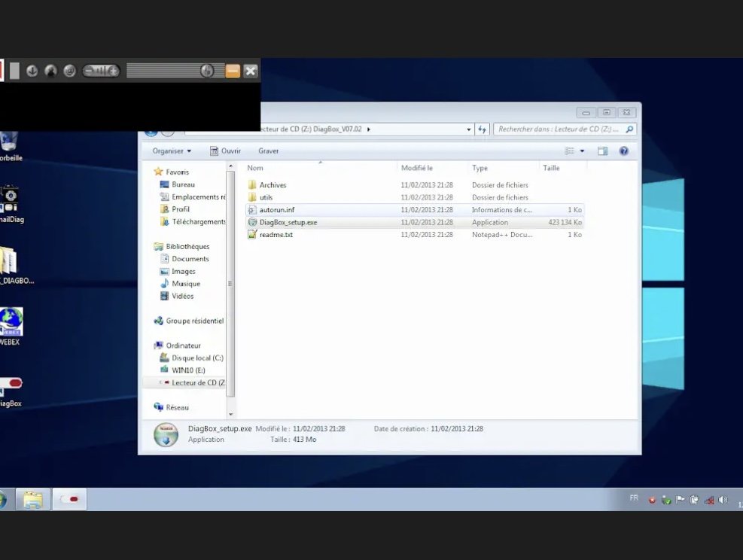Click the DiagBox_setup.exe installer icon in list
Viewport: 743px width, 560px height.
point(252,222)
